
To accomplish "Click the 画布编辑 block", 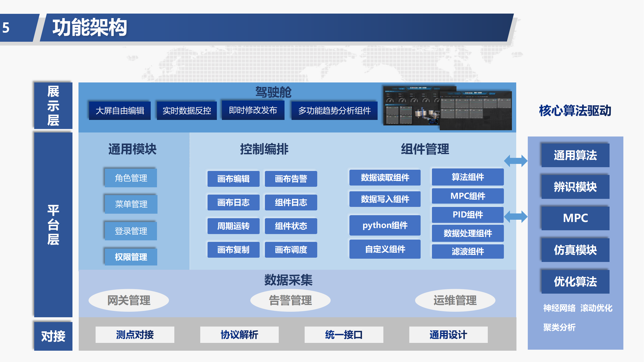I will tap(233, 179).
